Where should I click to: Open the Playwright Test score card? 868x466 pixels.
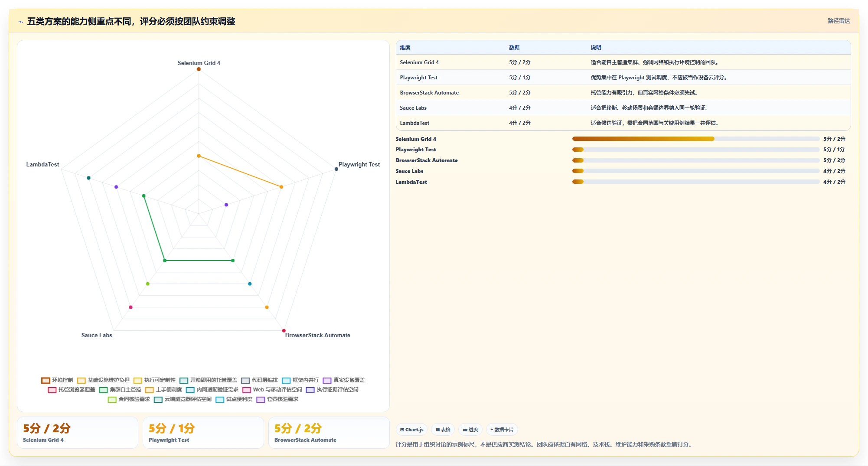203,433
